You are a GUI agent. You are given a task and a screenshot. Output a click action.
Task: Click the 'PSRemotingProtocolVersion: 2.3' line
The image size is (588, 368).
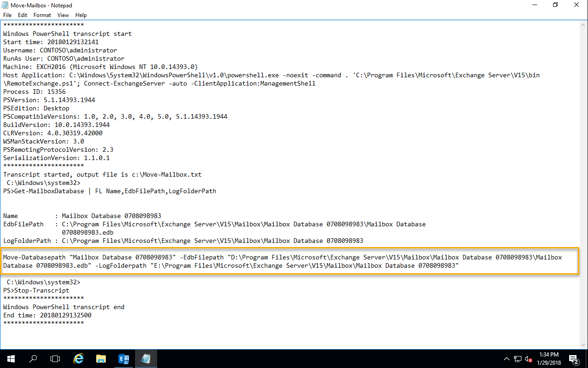58,149
